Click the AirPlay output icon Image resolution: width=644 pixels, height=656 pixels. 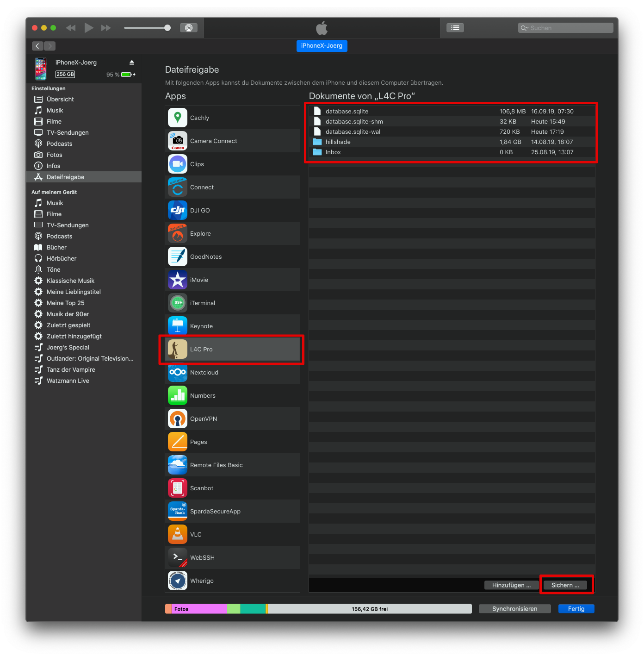(x=189, y=28)
